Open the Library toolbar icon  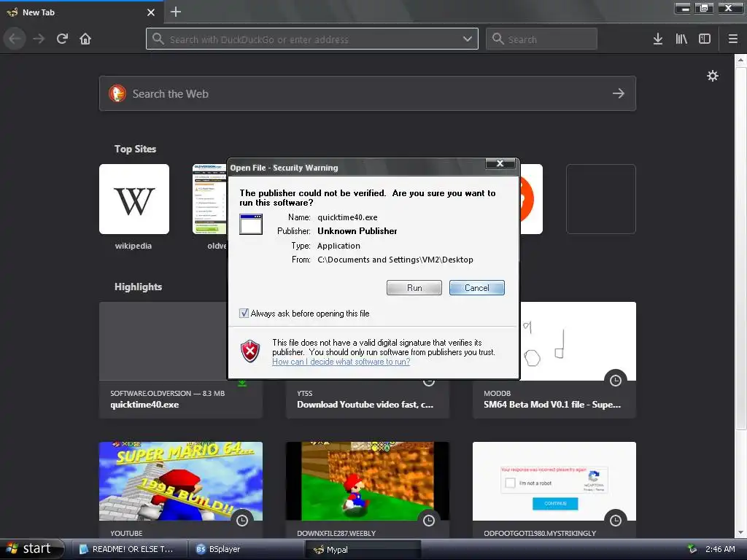[x=681, y=39]
